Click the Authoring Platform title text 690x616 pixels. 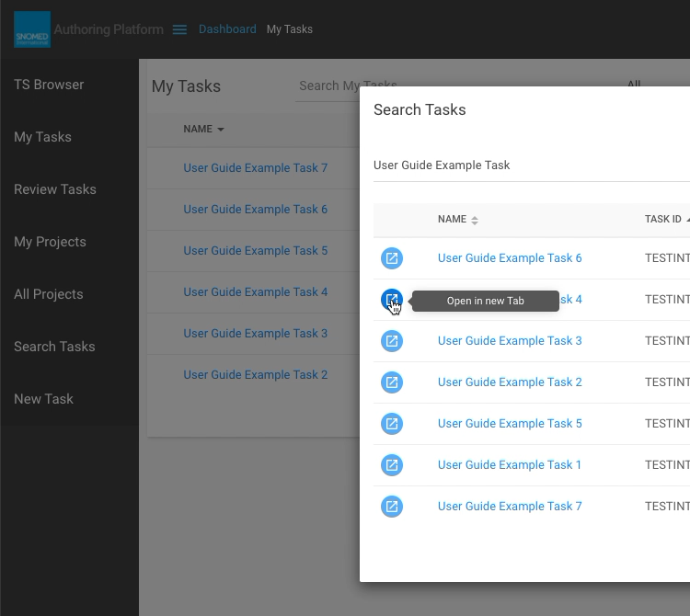click(109, 29)
